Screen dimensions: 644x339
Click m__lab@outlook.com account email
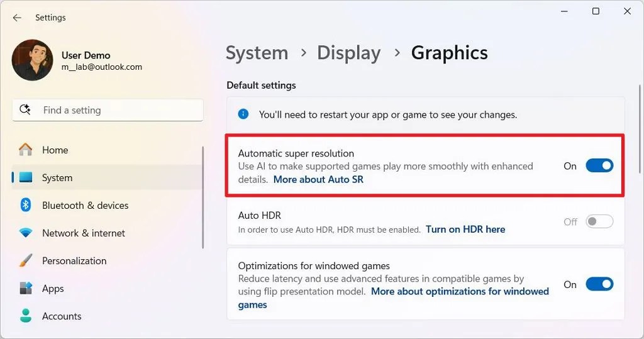point(102,67)
